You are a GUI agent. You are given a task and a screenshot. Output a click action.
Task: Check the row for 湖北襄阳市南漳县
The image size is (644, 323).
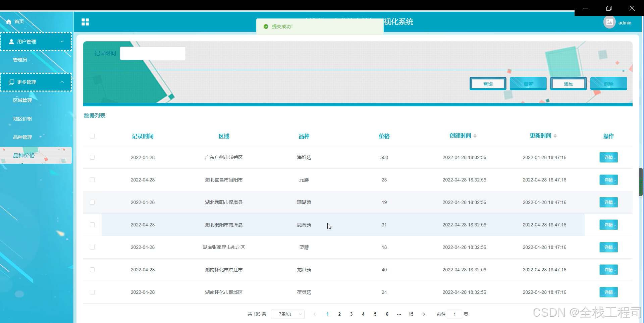point(92,225)
